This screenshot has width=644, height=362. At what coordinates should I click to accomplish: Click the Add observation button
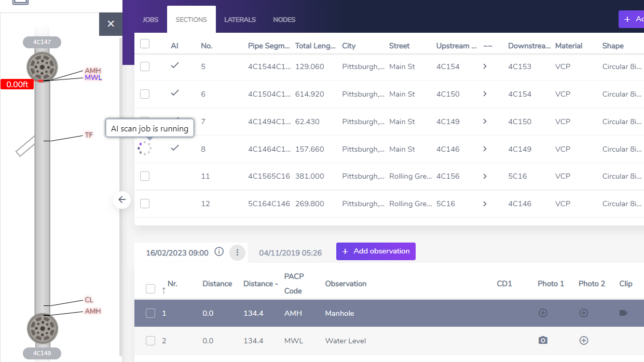376,251
